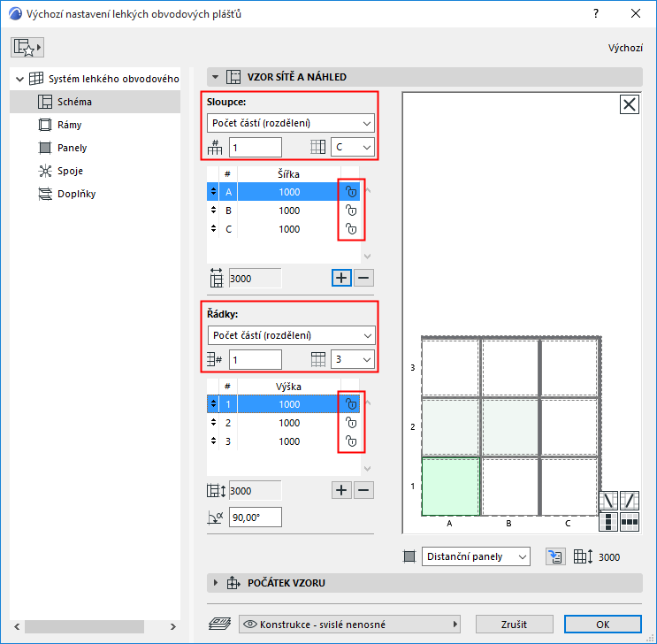Click the grid angle field 90,00°

click(x=256, y=517)
